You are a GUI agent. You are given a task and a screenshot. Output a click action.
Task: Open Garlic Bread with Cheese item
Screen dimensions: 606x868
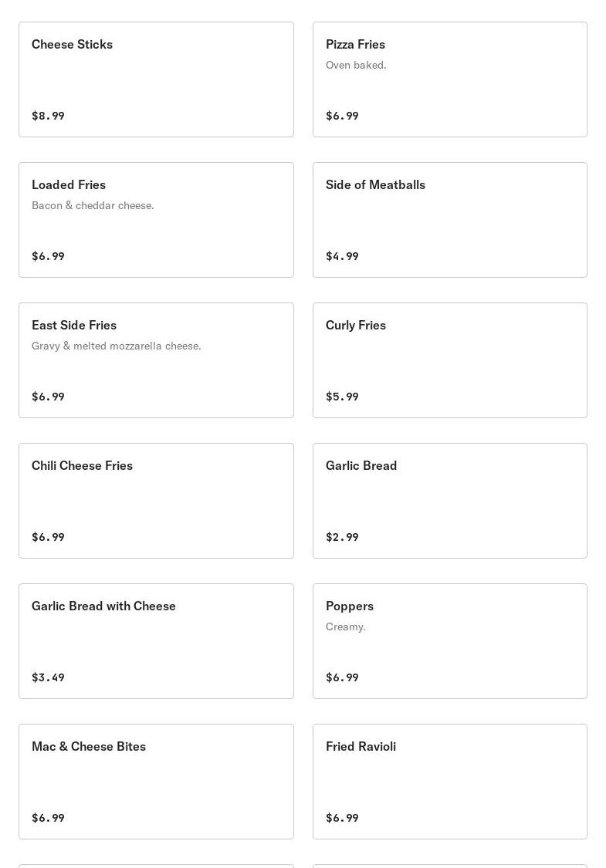(156, 641)
